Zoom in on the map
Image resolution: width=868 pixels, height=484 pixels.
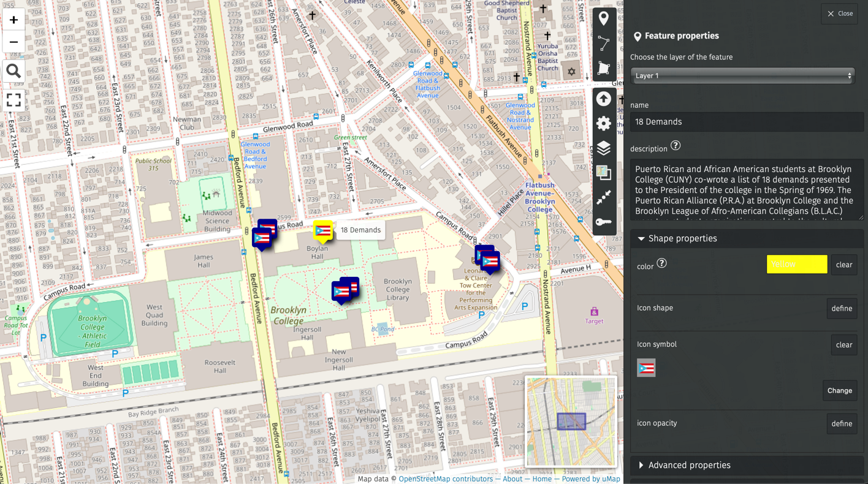tap(13, 20)
